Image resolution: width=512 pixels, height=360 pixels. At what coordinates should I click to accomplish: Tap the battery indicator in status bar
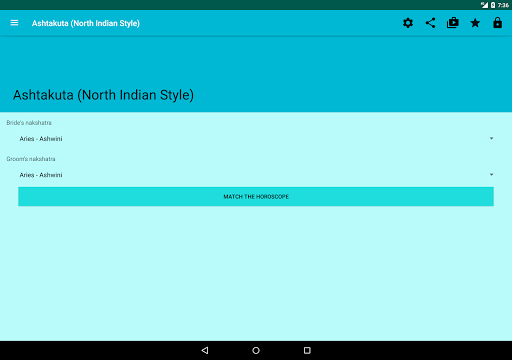(x=493, y=5)
